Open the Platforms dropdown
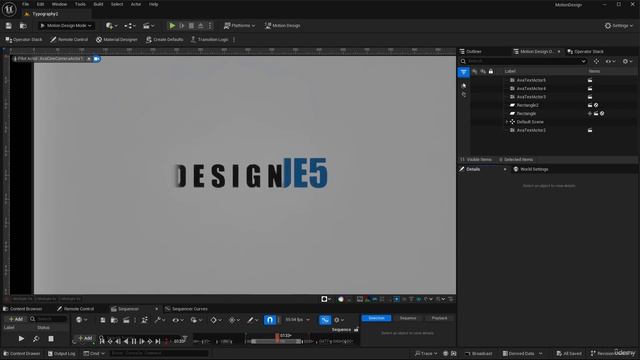 coord(239,26)
